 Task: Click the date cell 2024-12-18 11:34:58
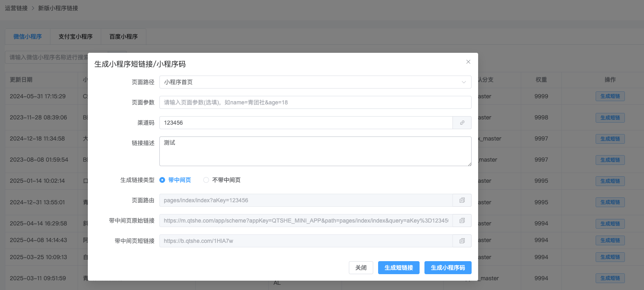click(37, 139)
